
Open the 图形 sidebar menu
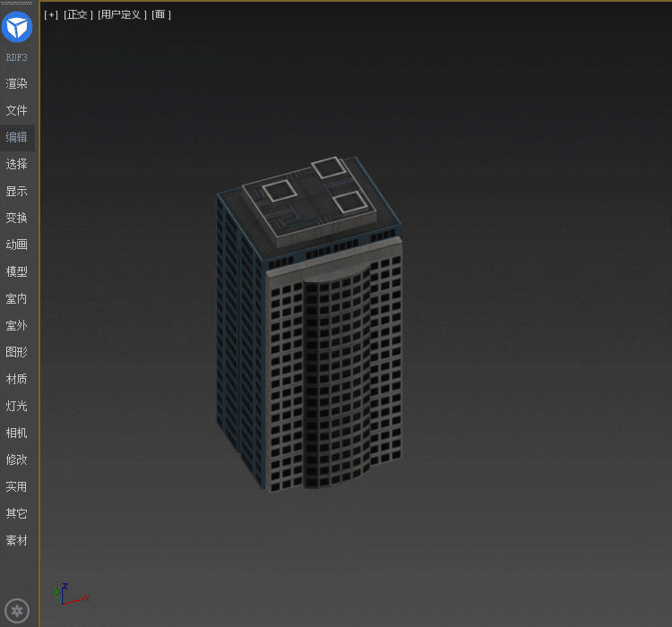pyautogui.click(x=17, y=352)
